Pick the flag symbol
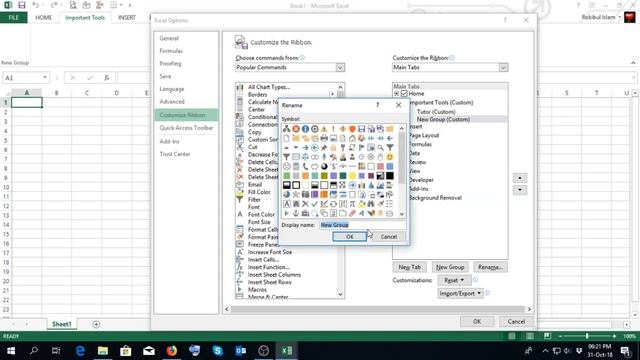The image size is (640, 360). (x=362, y=148)
